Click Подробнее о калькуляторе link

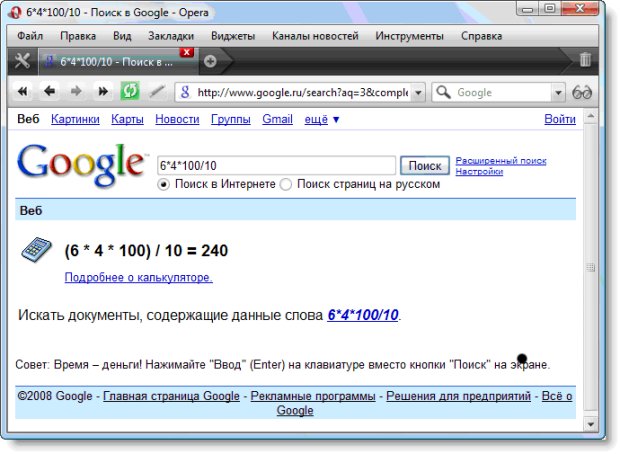[x=138, y=277]
